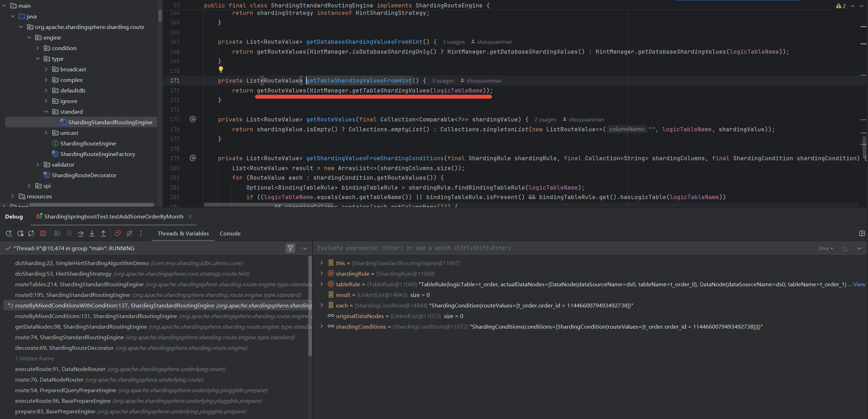Click the View link on tableRule
Viewport: 868px width, 419px height.
point(859,284)
